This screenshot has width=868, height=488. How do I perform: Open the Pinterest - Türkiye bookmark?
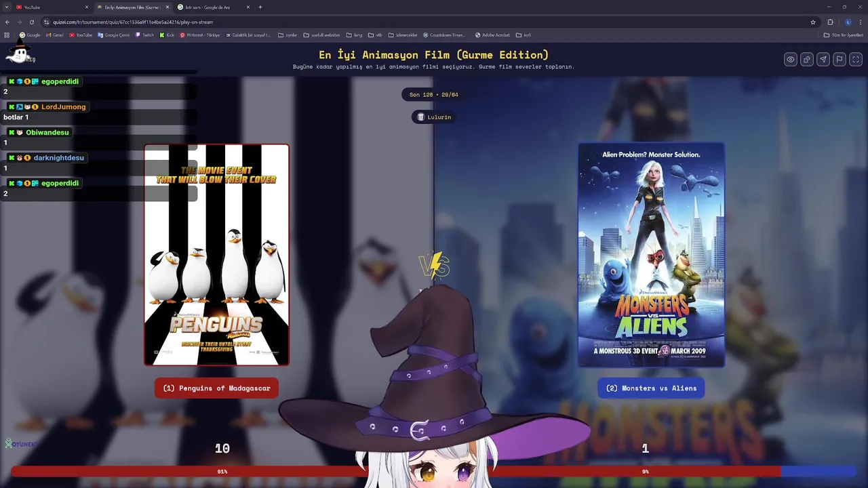click(200, 35)
